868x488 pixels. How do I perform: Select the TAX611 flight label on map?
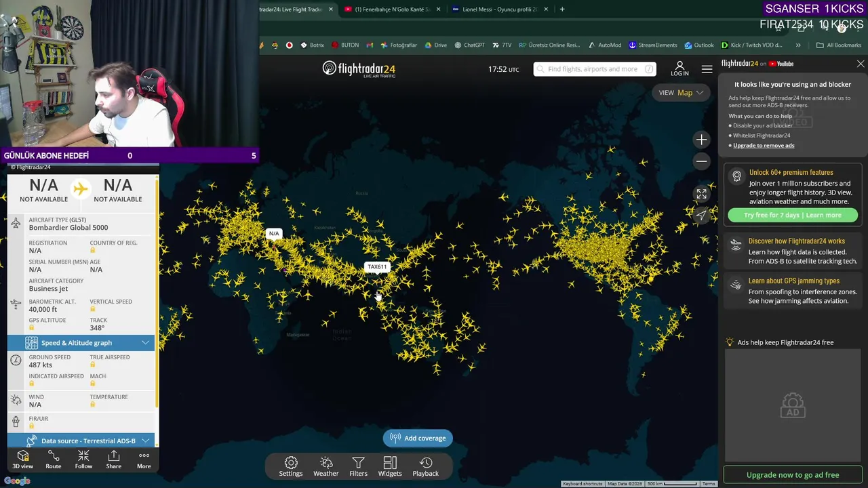click(377, 267)
